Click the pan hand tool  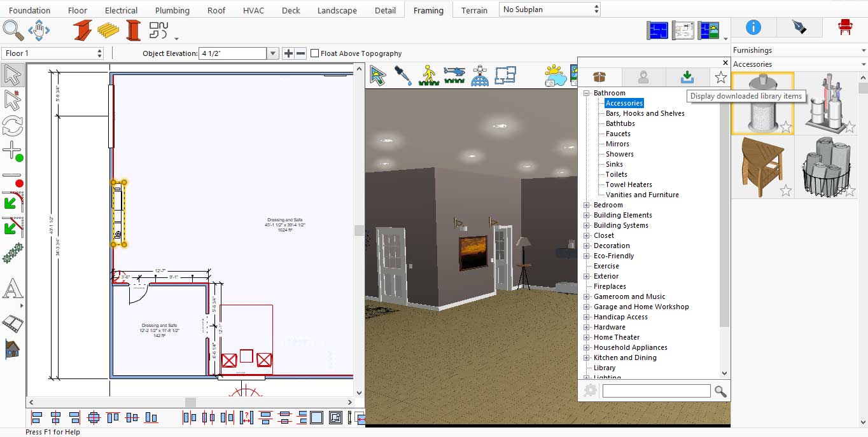click(x=39, y=30)
